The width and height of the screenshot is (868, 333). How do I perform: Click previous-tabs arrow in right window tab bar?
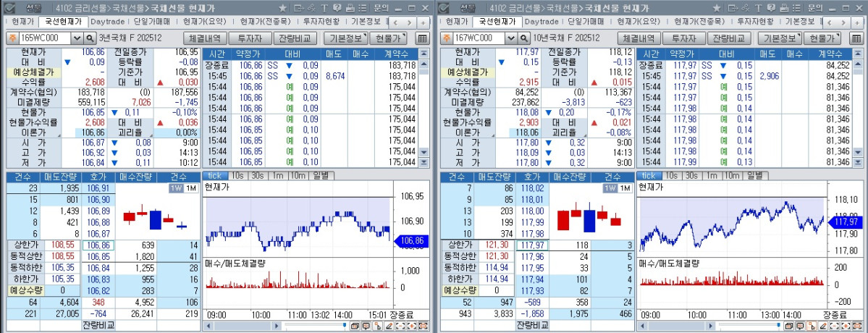point(829,22)
